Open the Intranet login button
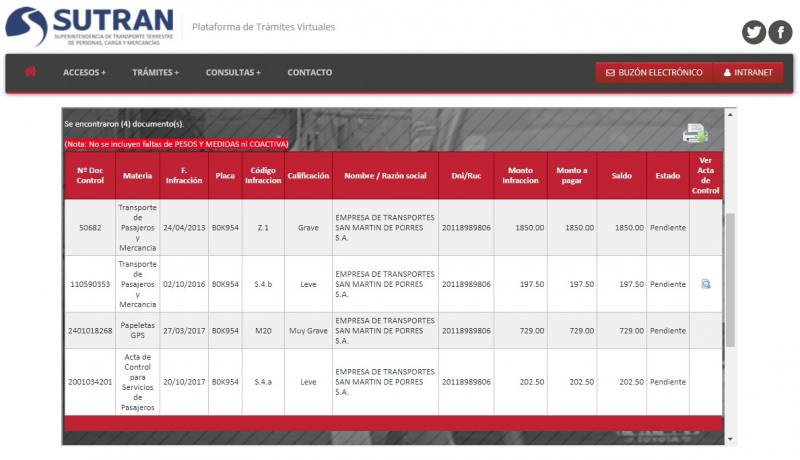This screenshot has width=800, height=460. coord(748,72)
